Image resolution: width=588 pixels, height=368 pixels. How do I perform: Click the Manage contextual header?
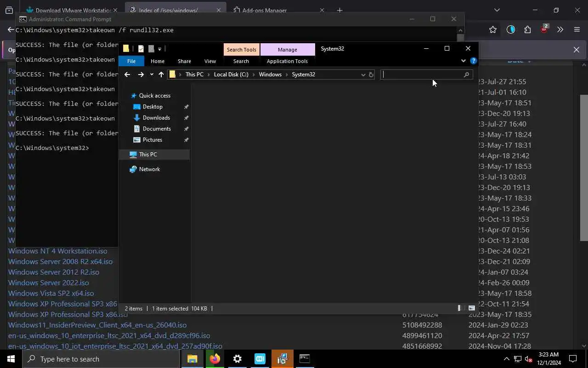288,49
